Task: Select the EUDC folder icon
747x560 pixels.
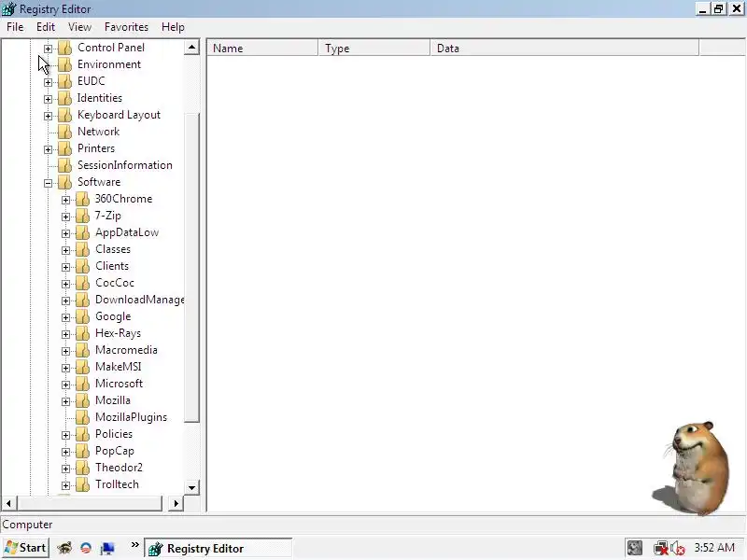Action: (x=64, y=81)
